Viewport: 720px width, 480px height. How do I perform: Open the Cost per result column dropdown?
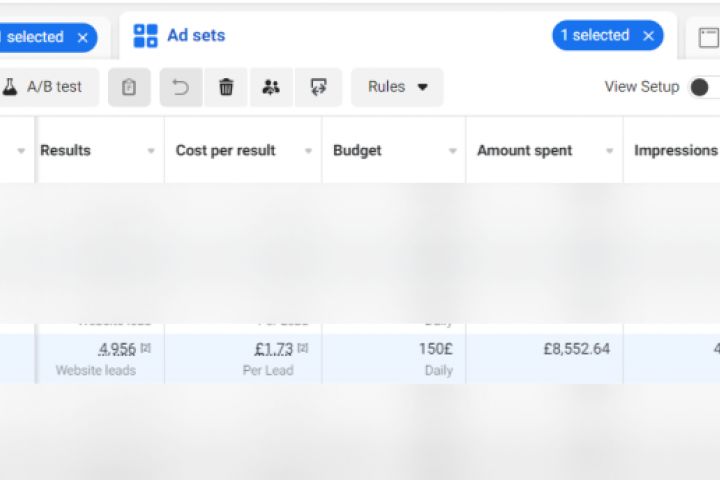pos(307,151)
